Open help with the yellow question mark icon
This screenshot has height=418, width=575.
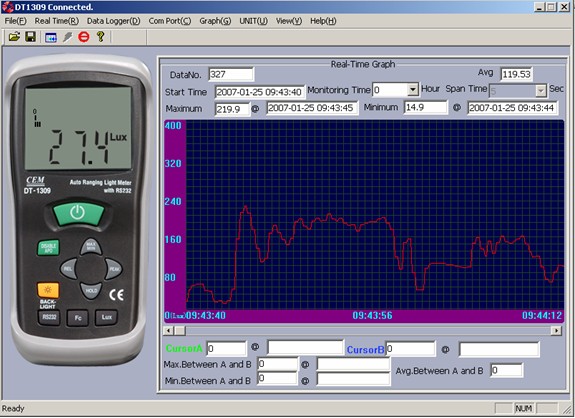click(100, 37)
